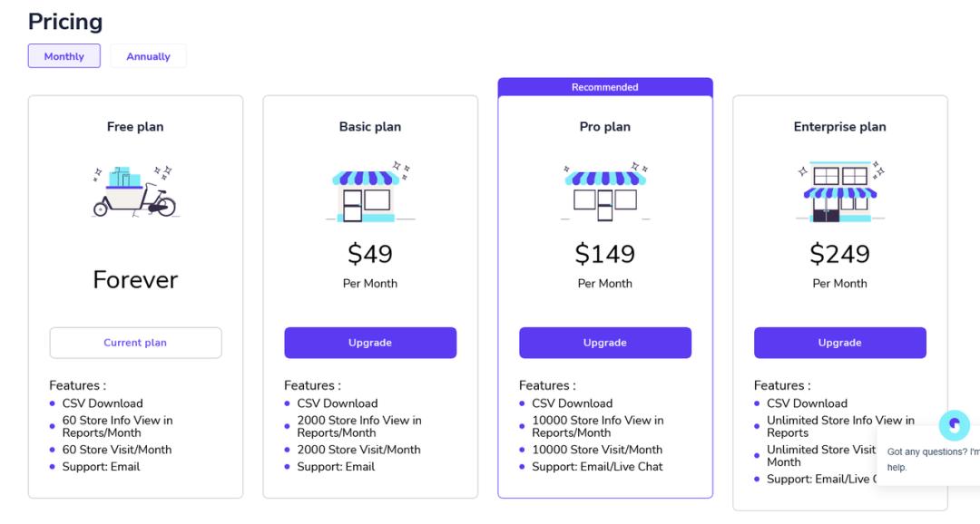
Task: Click the Basic plan storefront icon
Action: tap(369, 194)
